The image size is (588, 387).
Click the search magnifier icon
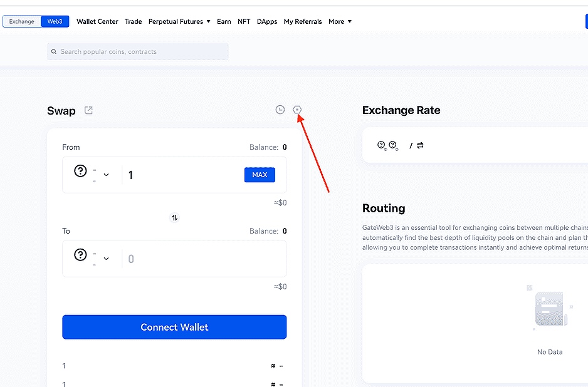[55, 52]
